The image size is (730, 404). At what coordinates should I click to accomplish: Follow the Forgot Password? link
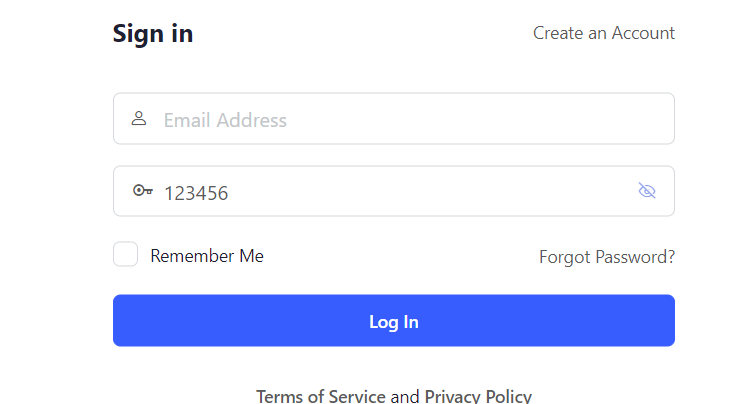(606, 257)
